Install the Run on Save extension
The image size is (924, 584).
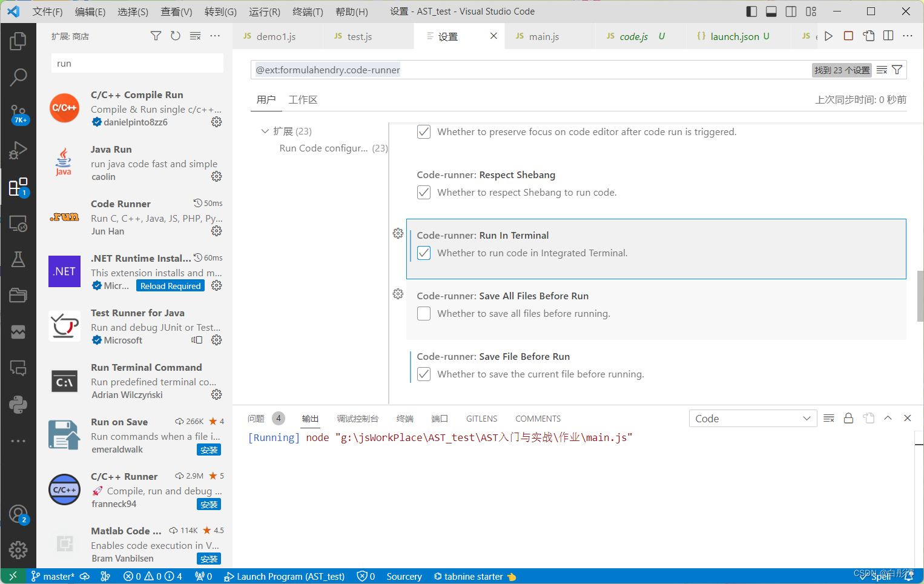(x=209, y=450)
